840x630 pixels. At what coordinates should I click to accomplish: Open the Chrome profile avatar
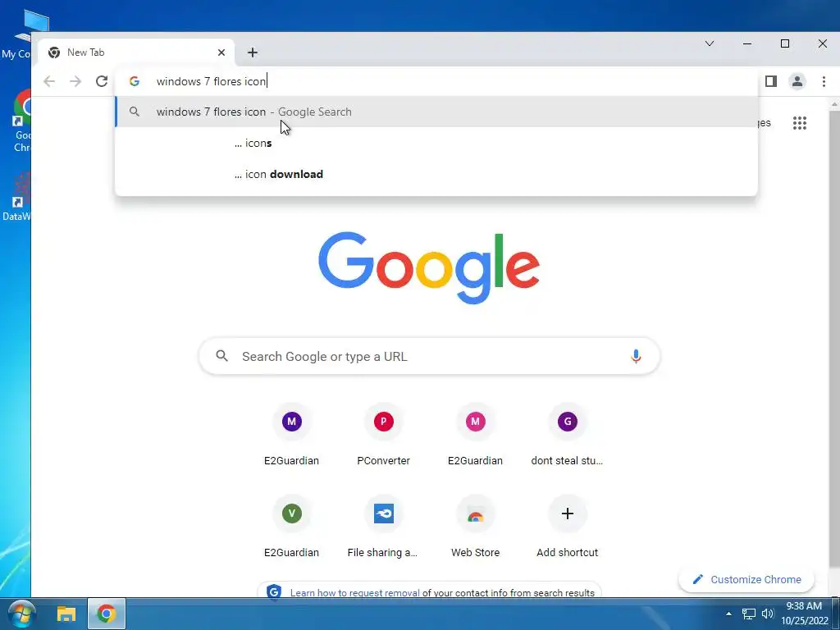[x=797, y=81]
